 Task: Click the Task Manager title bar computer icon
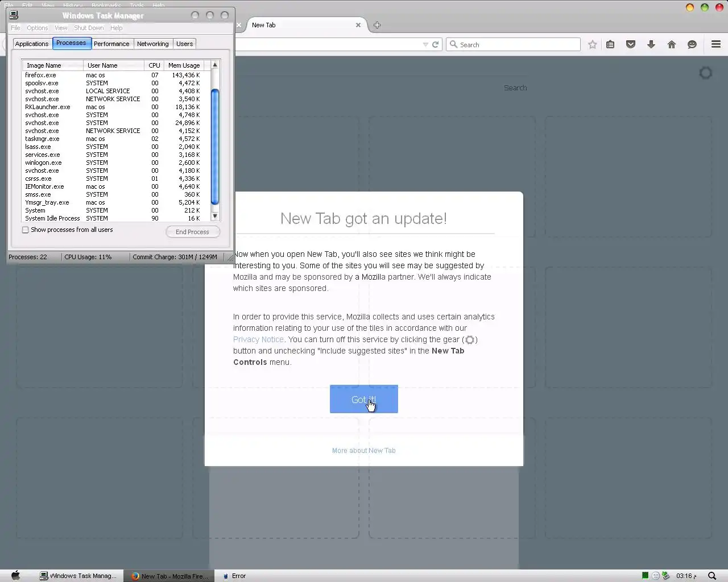coord(14,15)
